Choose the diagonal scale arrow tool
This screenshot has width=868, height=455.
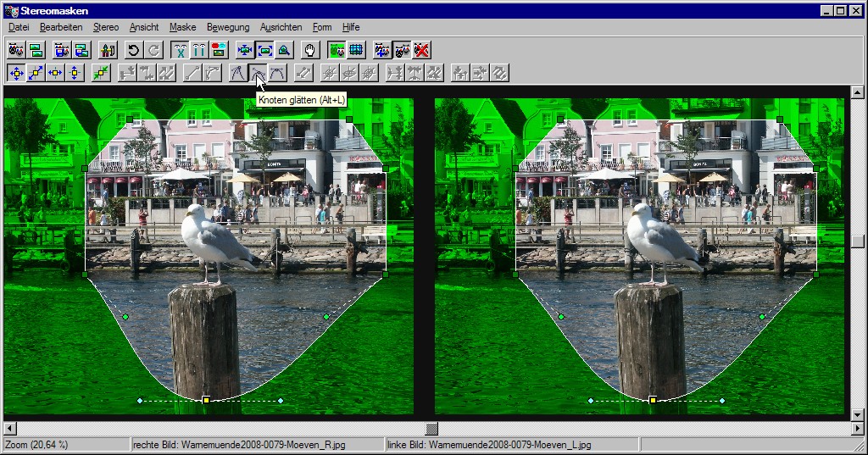(x=36, y=73)
